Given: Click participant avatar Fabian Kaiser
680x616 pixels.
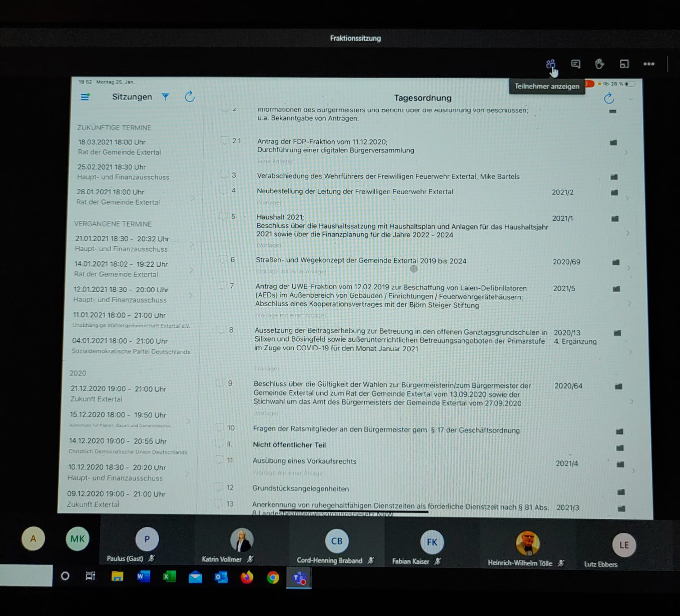Looking at the screenshot, I should [432, 542].
